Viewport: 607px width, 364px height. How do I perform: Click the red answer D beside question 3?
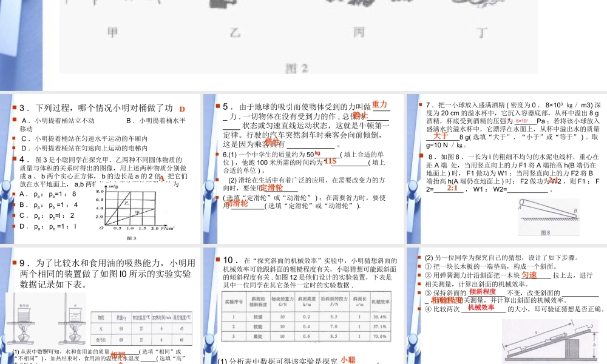182,109
